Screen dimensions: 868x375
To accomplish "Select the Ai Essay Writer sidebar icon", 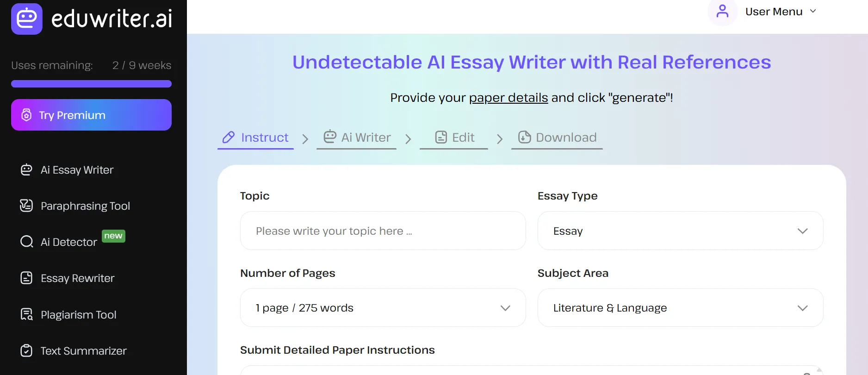I will coord(26,169).
